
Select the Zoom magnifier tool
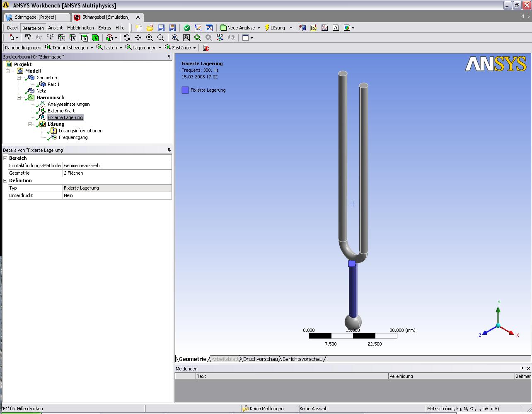coord(150,38)
